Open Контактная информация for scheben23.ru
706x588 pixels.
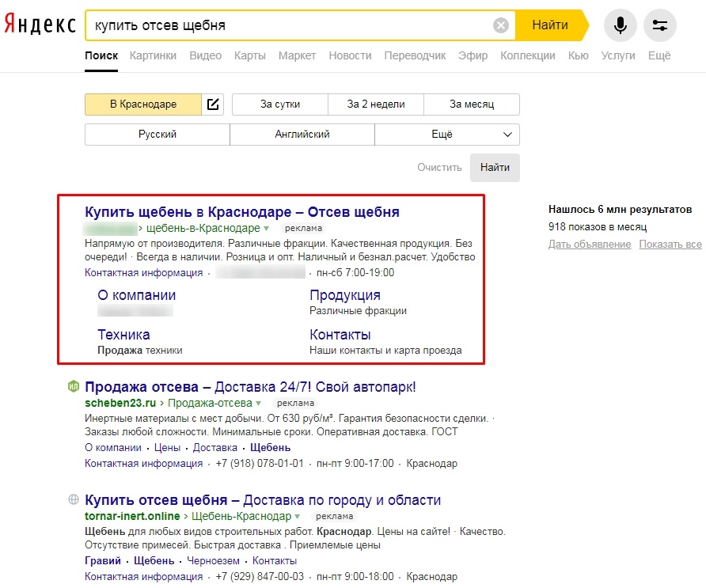(143, 463)
